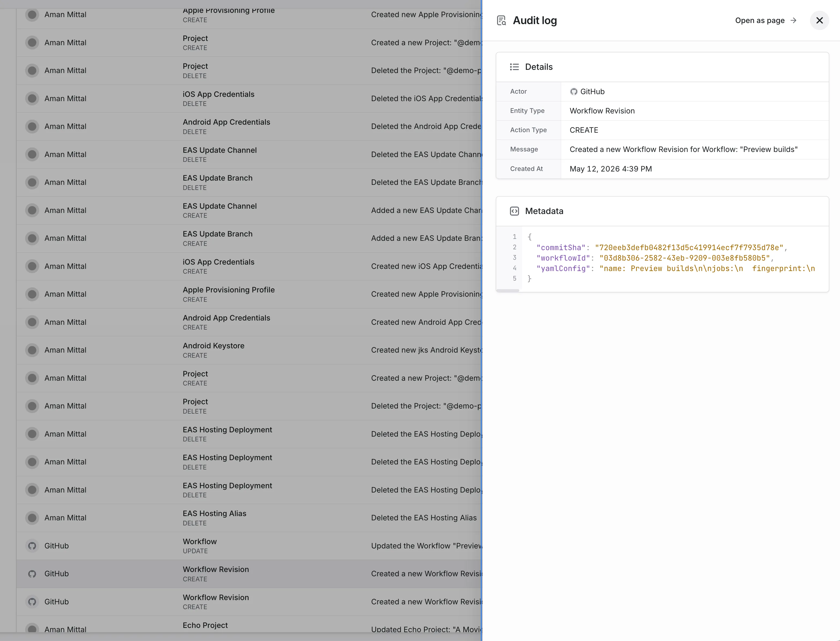Click the Details message about 'Preview builds'
This screenshot has width=840, height=641.
(683, 149)
